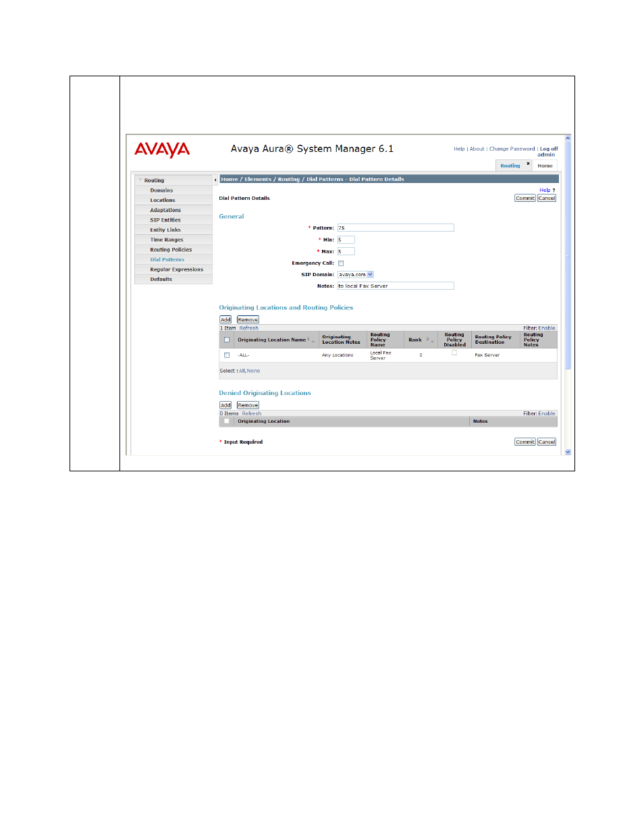
Task: Collapse the Routing menu expander
Action: coord(140,180)
